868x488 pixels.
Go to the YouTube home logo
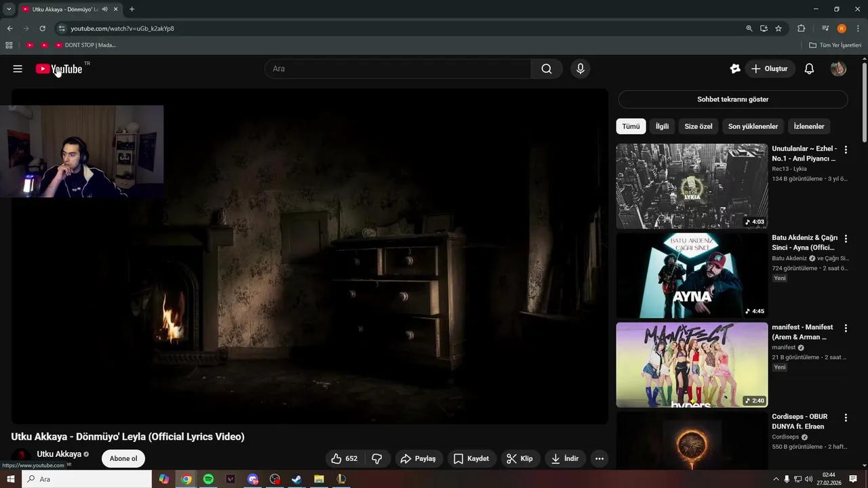click(59, 68)
